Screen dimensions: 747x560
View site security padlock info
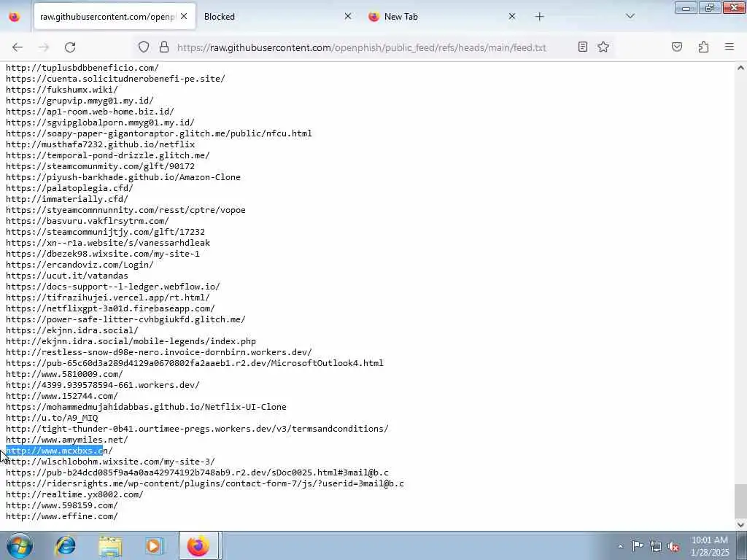(x=164, y=47)
